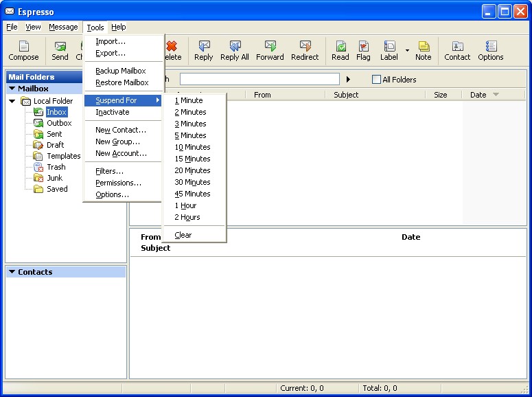Image resolution: width=532 pixels, height=397 pixels.
Task: Open the Label dropdown arrow
Action: click(x=407, y=50)
